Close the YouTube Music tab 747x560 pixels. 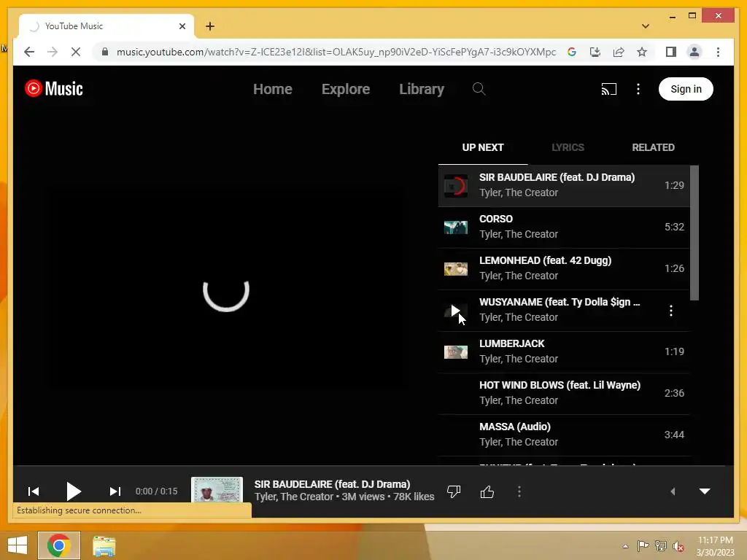click(182, 26)
